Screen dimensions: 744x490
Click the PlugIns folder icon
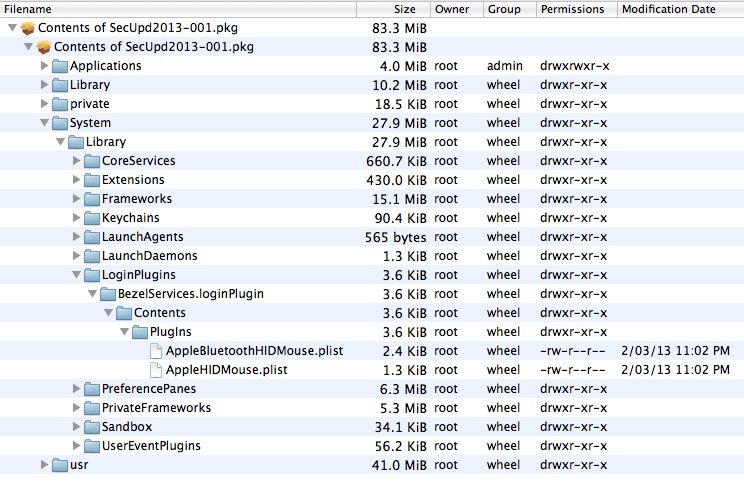140,332
